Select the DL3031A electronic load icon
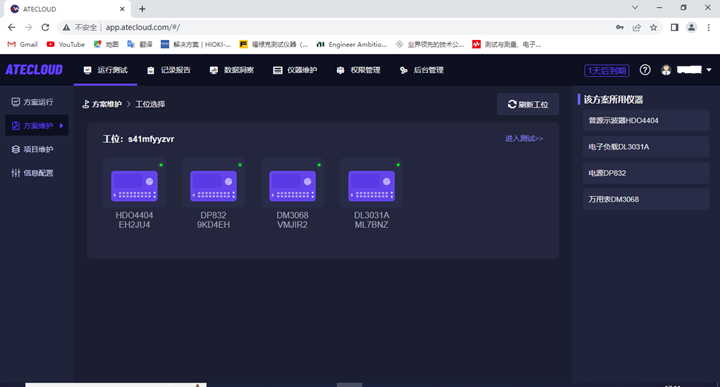 click(x=371, y=185)
